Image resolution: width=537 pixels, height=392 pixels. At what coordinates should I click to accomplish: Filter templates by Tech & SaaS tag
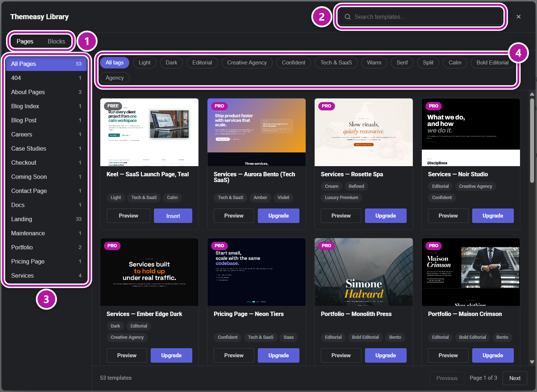(x=336, y=63)
